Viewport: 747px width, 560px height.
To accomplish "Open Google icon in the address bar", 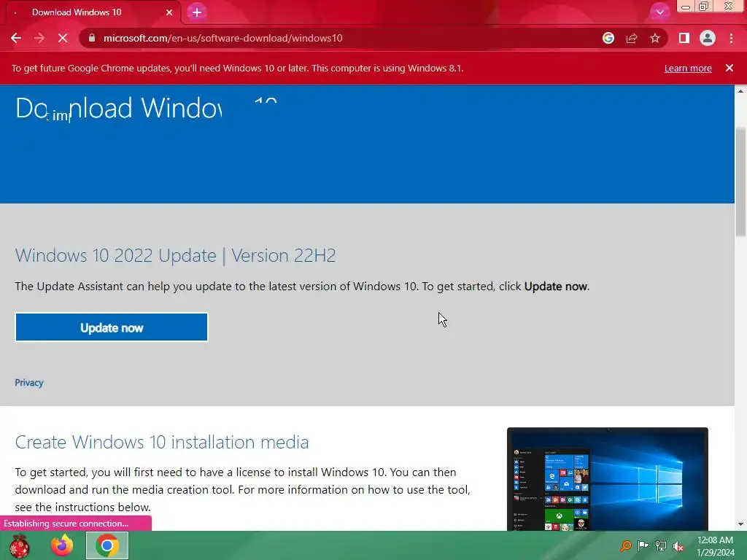I will tap(608, 38).
